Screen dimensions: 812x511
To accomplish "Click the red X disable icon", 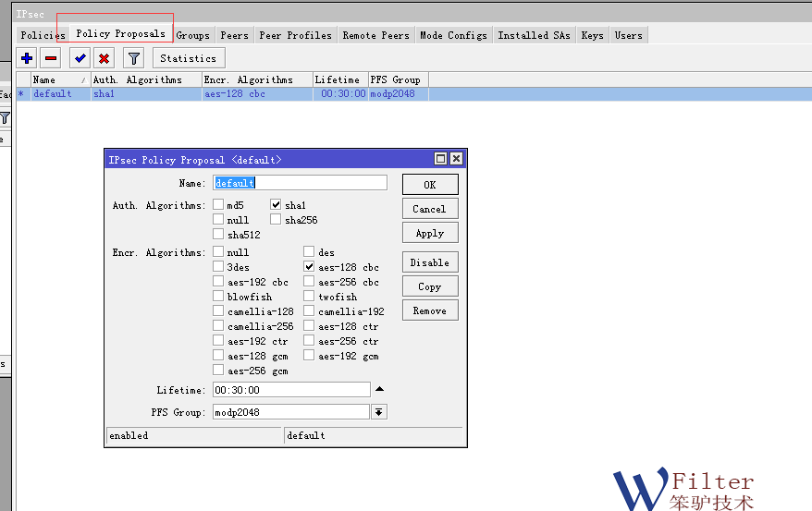I will 105,58.
